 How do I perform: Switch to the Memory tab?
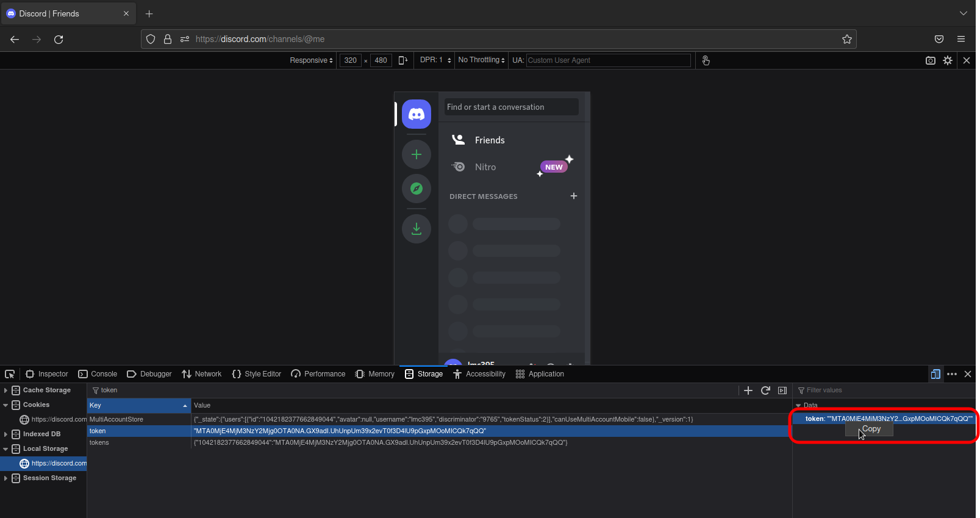[375, 374]
